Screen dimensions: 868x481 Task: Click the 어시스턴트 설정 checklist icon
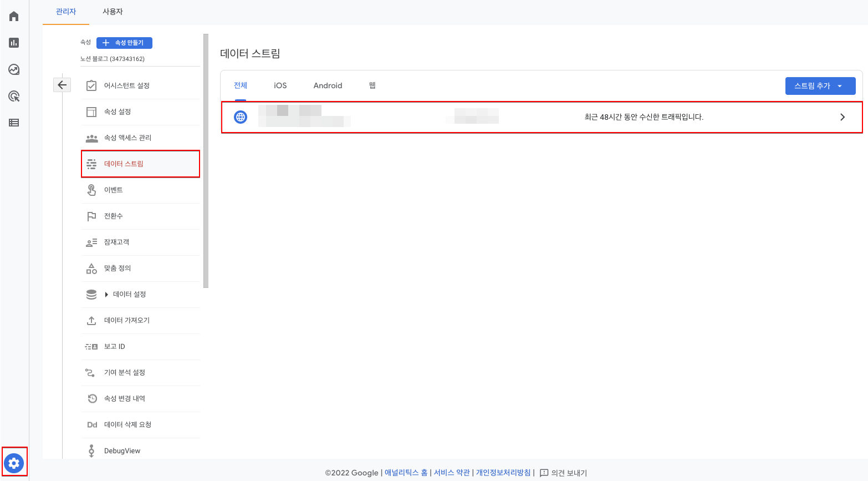pyautogui.click(x=91, y=85)
